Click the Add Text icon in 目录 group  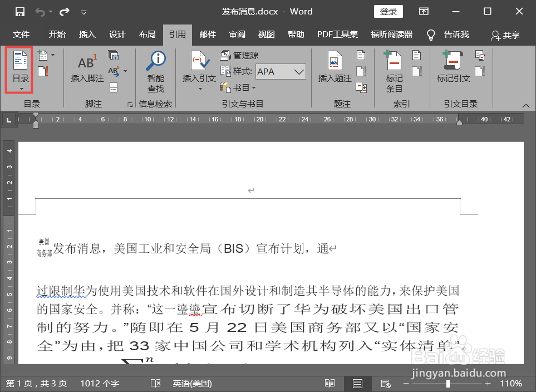click(43, 55)
